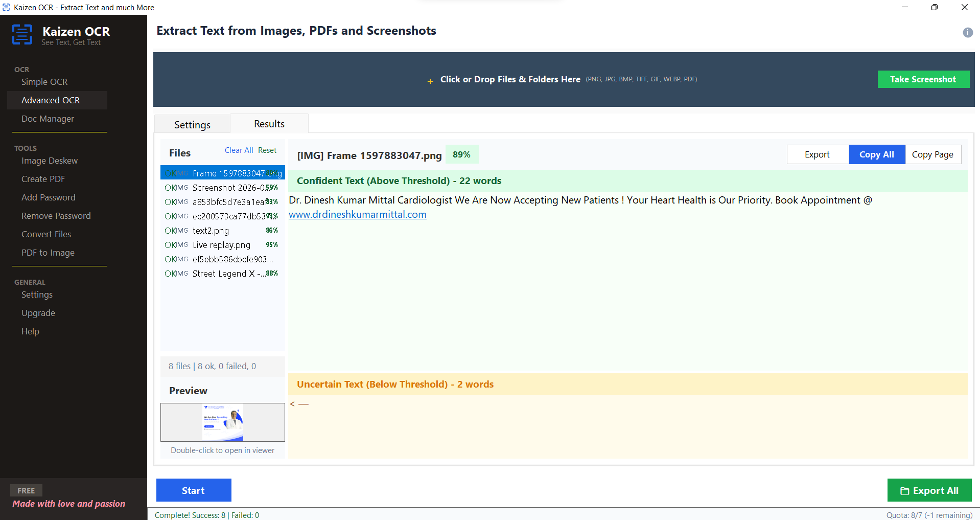Screen dimensions: 980x520
Task: Click the Kaizen OCR icon in the title bar
Action: coord(6,7)
